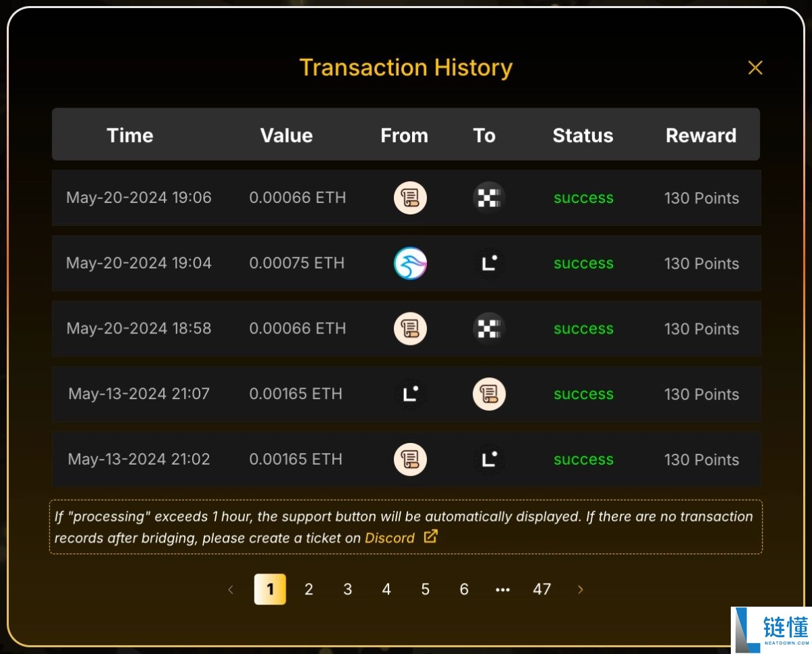Click "130 Points" reward in 21:07 row
Viewport: 812px width, 654px height.
(x=702, y=394)
